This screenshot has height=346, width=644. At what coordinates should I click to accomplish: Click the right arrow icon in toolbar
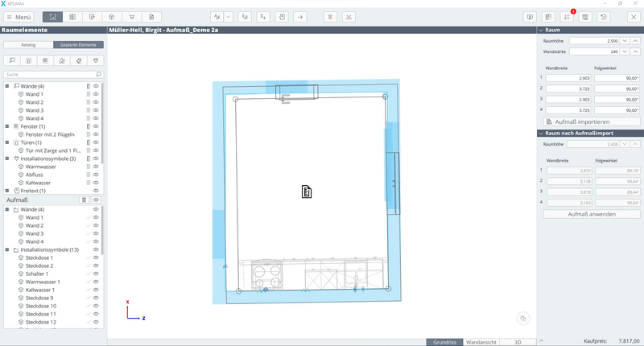tap(300, 16)
